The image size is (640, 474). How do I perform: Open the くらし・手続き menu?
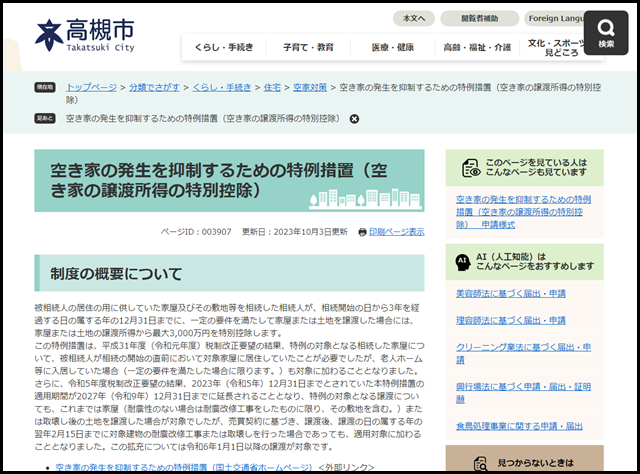pyautogui.click(x=224, y=47)
